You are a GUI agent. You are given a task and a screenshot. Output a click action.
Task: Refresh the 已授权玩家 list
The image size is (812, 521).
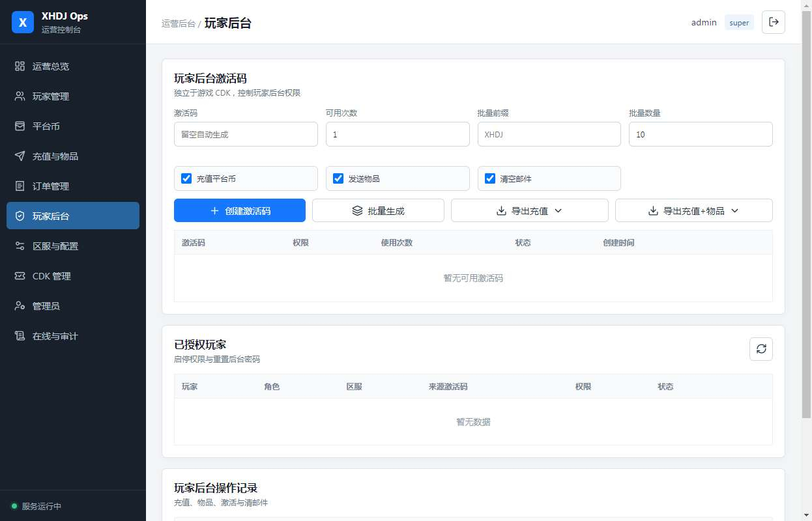click(x=761, y=349)
